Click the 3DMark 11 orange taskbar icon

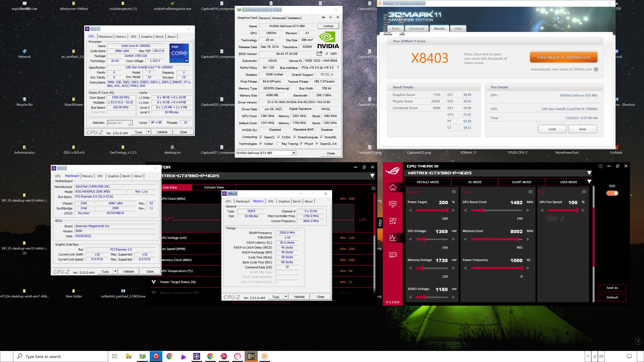tap(264, 356)
